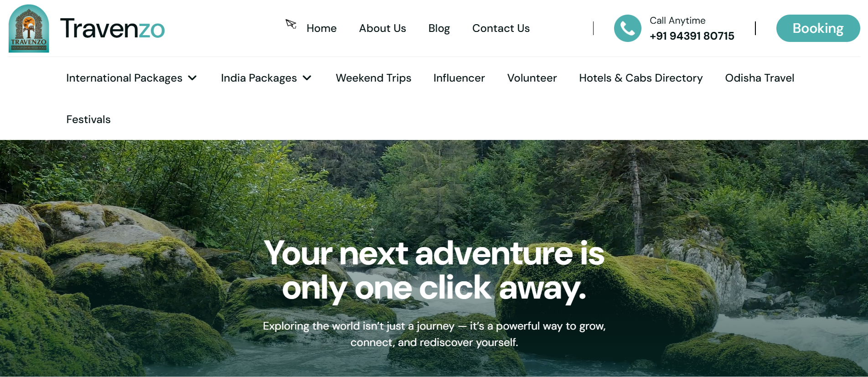Expand the International Packages chevron
Image resolution: width=868 pixels, height=377 pixels.
coord(192,78)
